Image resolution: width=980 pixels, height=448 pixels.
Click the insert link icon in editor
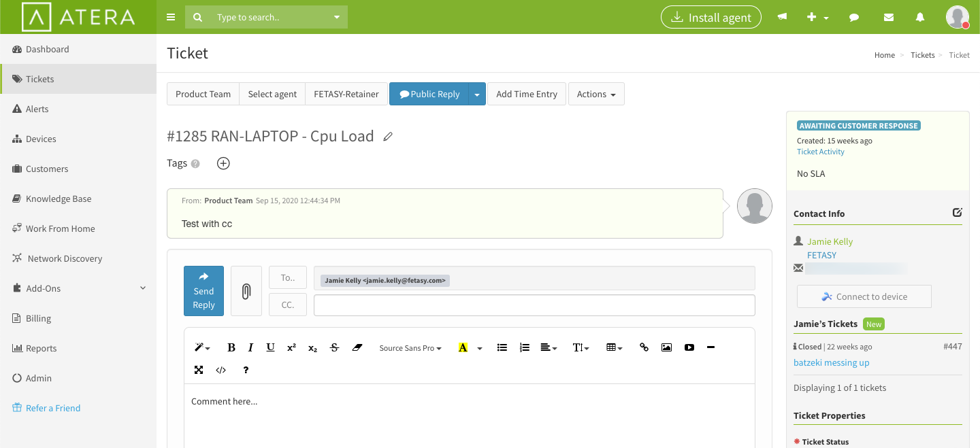644,347
